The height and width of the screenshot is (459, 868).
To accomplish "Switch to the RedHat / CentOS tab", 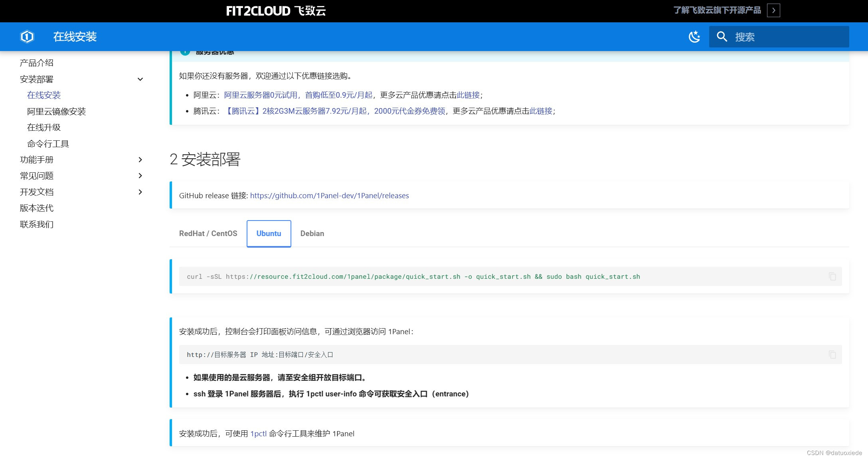I will [x=208, y=234].
